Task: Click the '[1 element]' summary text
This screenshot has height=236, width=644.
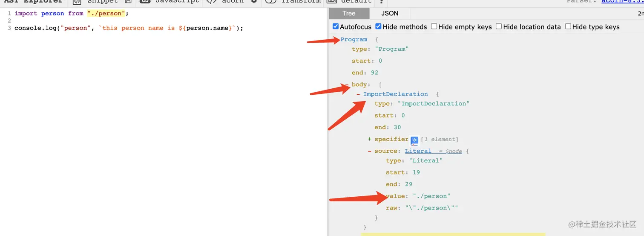Action: click(440, 140)
